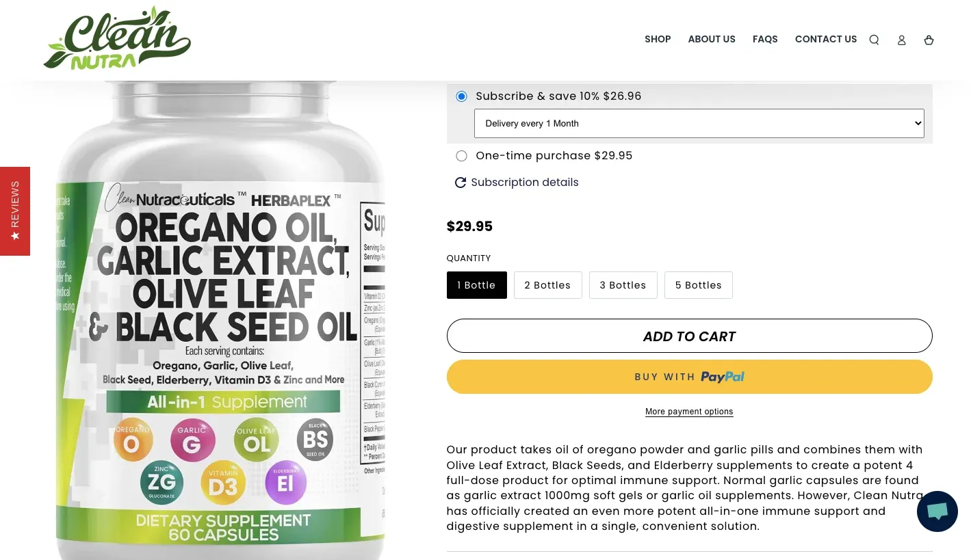Choose the One-time purchase option
Image resolution: width=971 pixels, height=560 pixels.
461,156
